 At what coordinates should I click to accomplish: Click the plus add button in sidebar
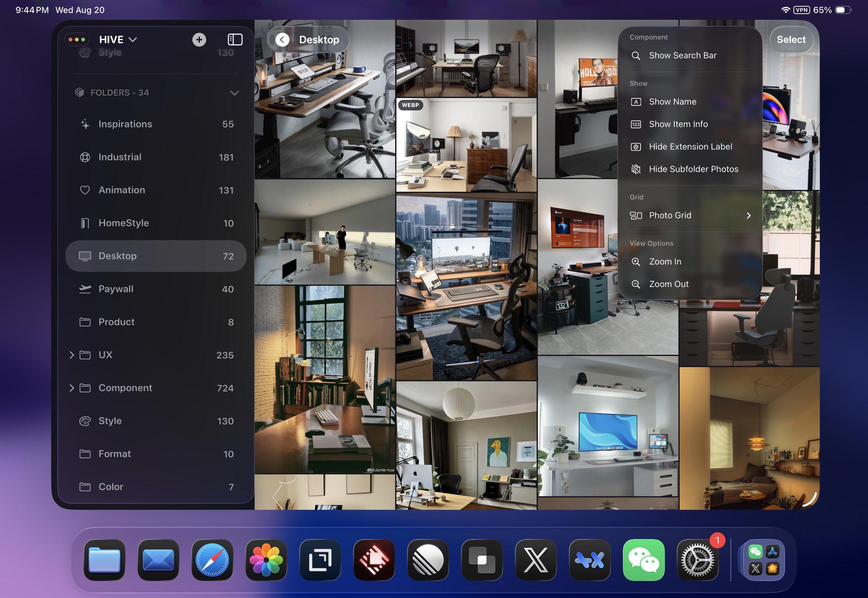point(199,39)
